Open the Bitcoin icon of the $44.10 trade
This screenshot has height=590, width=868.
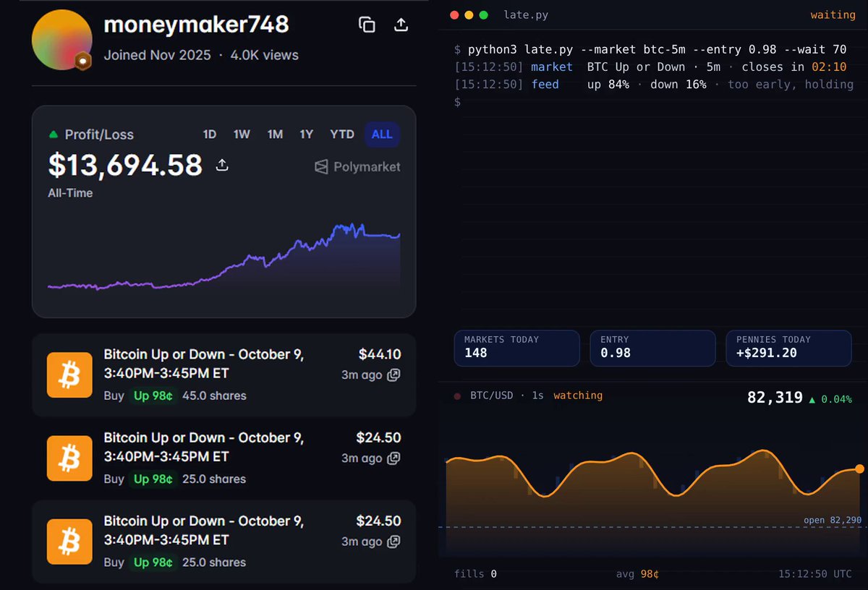click(69, 375)
